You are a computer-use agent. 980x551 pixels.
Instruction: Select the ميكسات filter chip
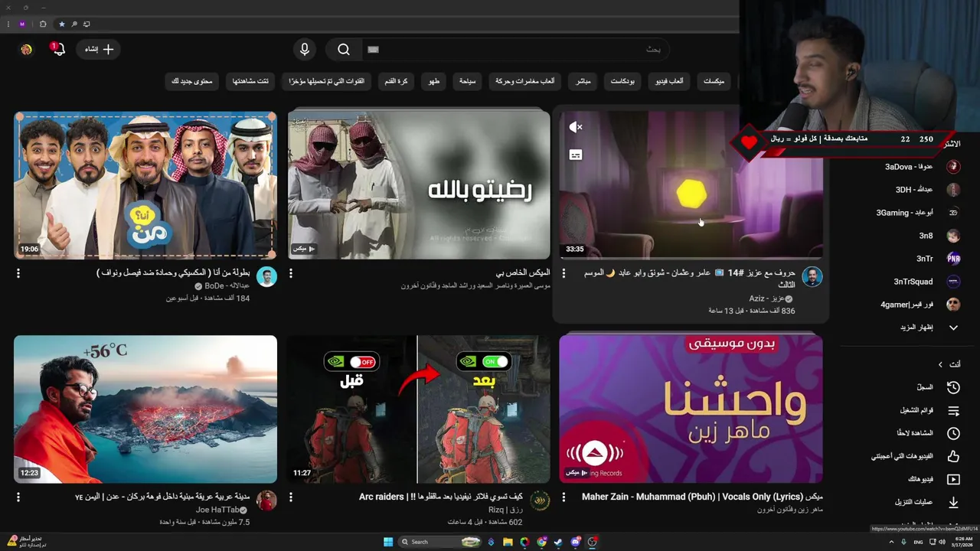(x=714, y=81)
